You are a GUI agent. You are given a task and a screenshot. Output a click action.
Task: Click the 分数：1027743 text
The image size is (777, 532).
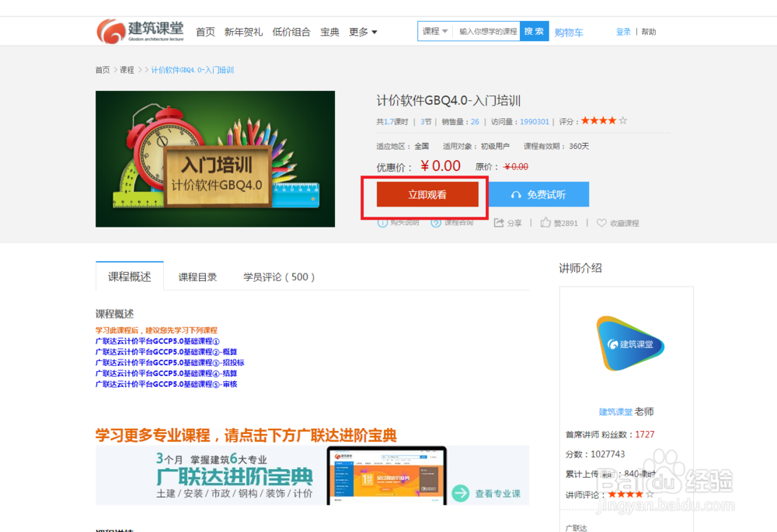tap(594, 454)
